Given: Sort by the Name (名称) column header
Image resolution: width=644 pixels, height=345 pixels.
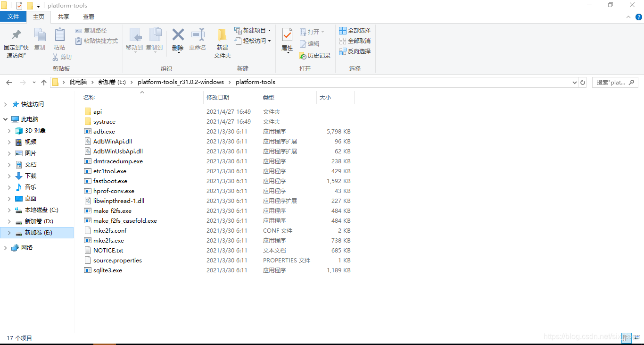Looking at the screenshot, I should click(89, 98).
